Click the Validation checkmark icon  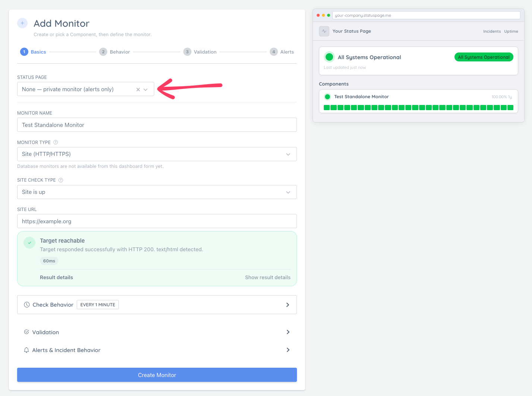click(x=26, y=332)
